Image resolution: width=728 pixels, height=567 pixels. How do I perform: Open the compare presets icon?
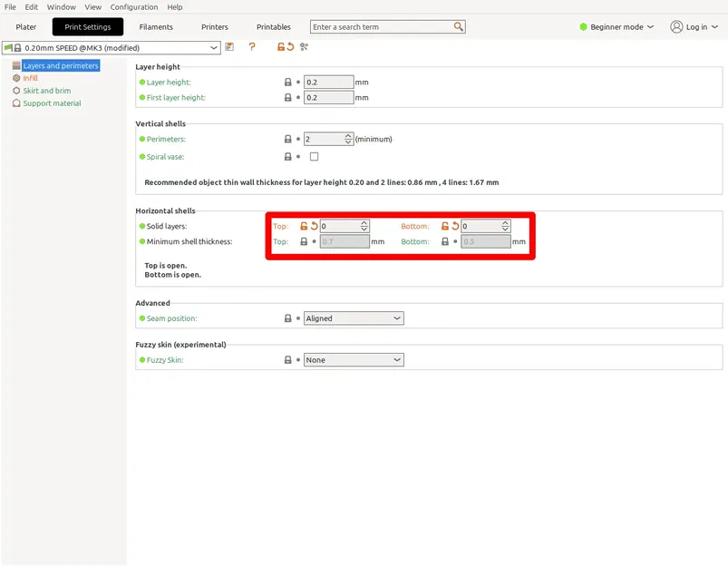304,47
